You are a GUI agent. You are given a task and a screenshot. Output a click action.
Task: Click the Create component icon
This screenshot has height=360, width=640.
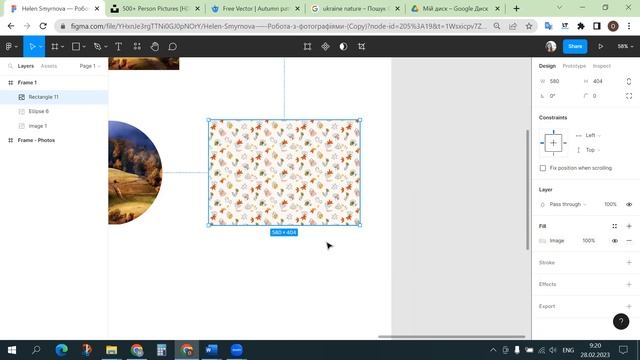(325, 47)
